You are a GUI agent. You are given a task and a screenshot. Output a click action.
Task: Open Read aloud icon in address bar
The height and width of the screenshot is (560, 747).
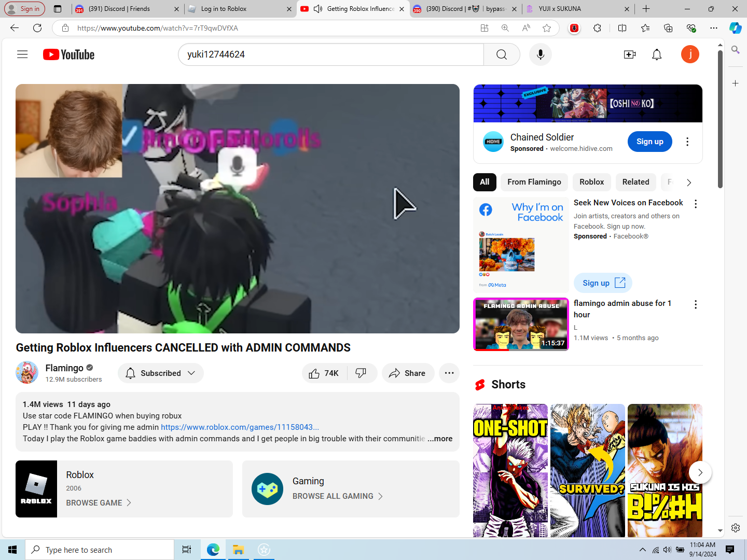[526, 28]
